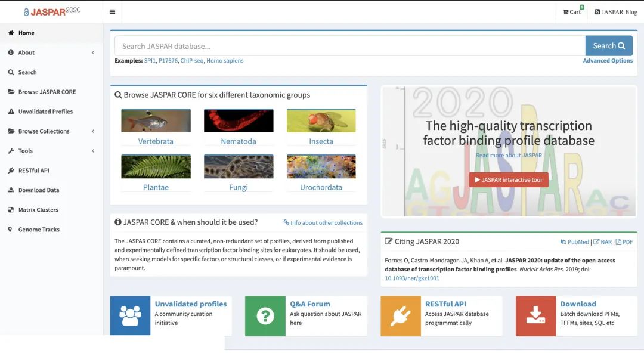Select the Plantae fern thumbnail

point(156,166)
